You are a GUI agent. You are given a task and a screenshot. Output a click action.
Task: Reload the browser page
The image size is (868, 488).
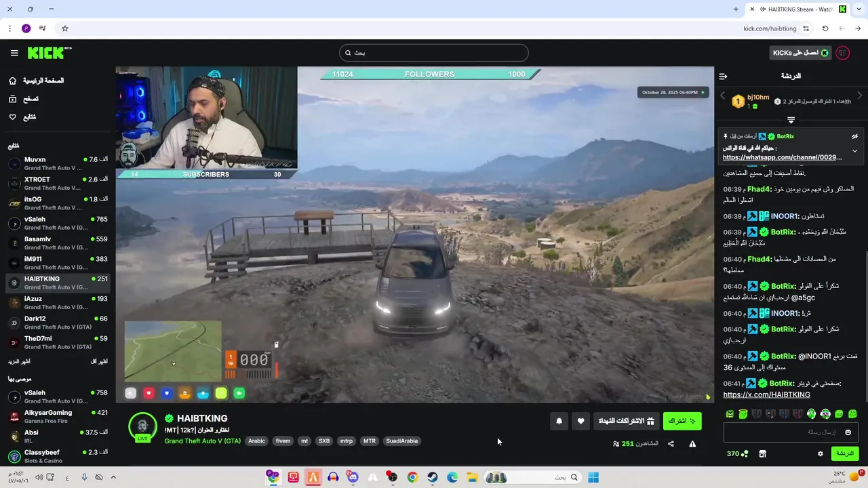825,28
